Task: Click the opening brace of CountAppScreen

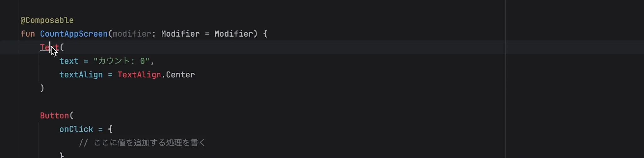Action: 265,34
